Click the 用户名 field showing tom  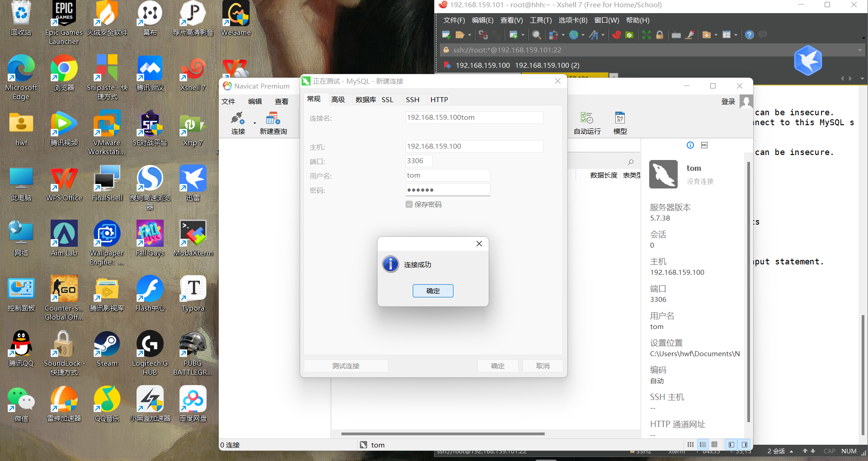(448, 175)
